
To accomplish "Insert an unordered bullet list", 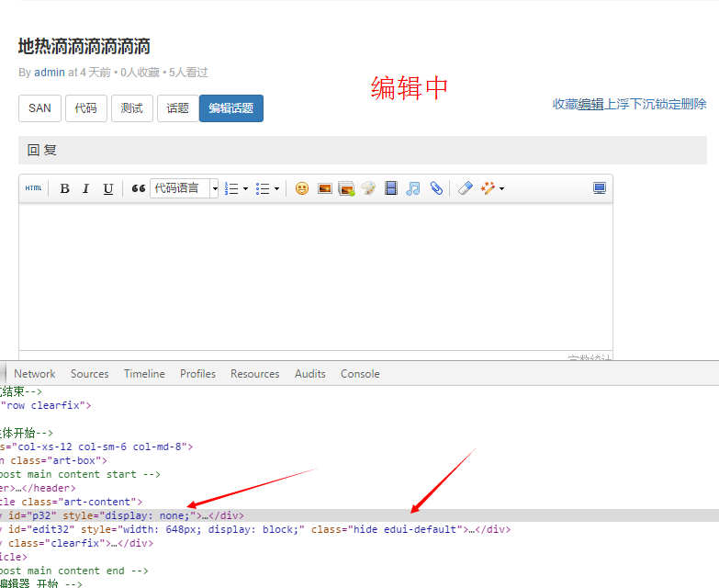I will [263, 188].
